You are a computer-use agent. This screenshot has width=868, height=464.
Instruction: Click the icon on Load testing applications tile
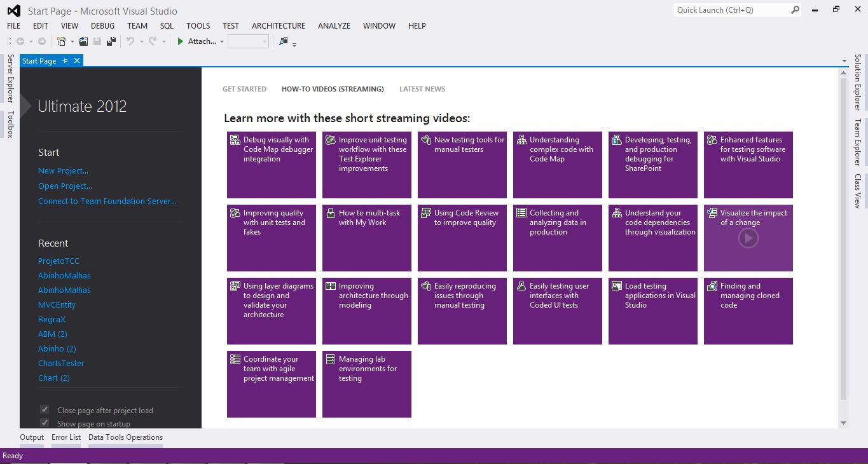617,286
